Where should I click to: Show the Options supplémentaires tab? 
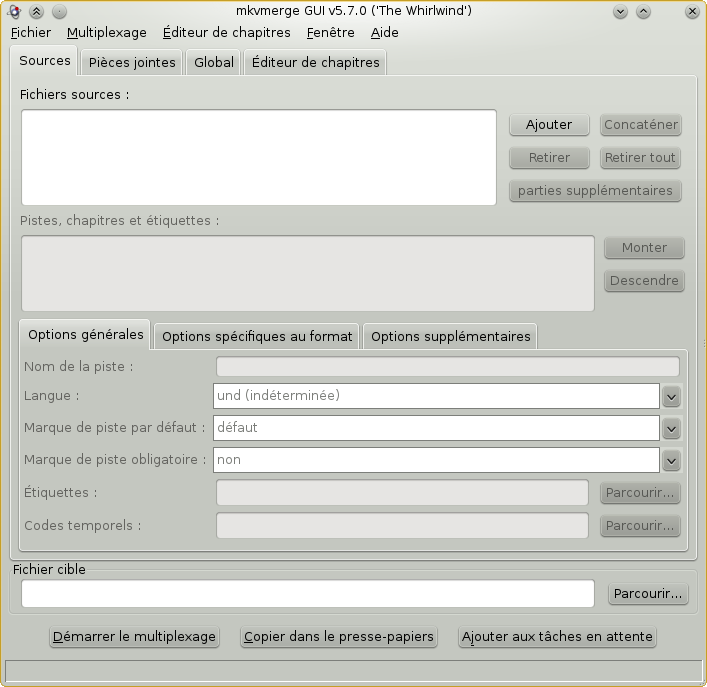pos(450,336)
